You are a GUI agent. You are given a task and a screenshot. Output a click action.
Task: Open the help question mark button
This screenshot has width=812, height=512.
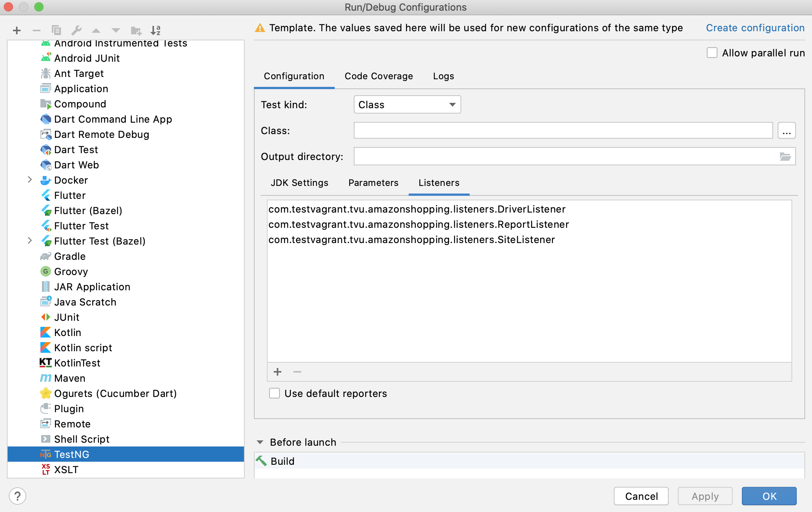(17, 496)
